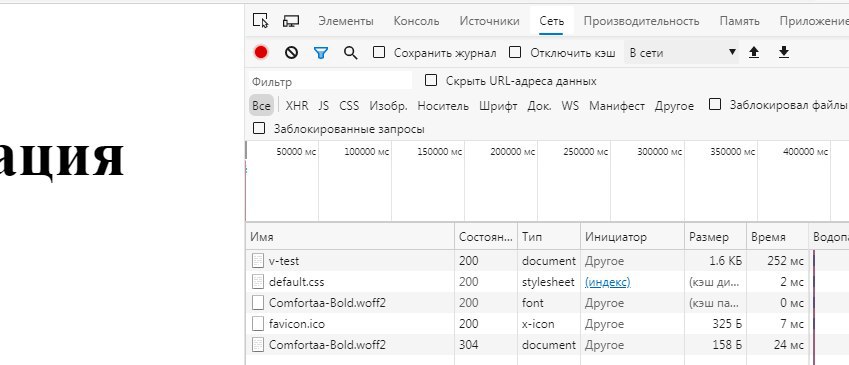Screen dimensions: 849x365
Task: Check the Отключить кэш checkbox
Action: [515, 53]
